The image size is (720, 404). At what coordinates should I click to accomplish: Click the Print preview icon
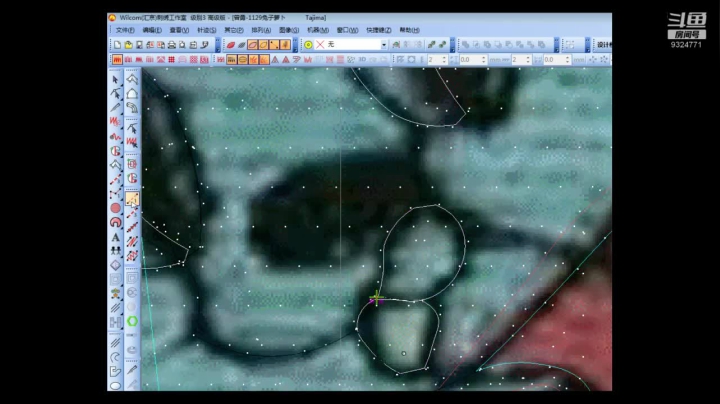pos(182,45)
